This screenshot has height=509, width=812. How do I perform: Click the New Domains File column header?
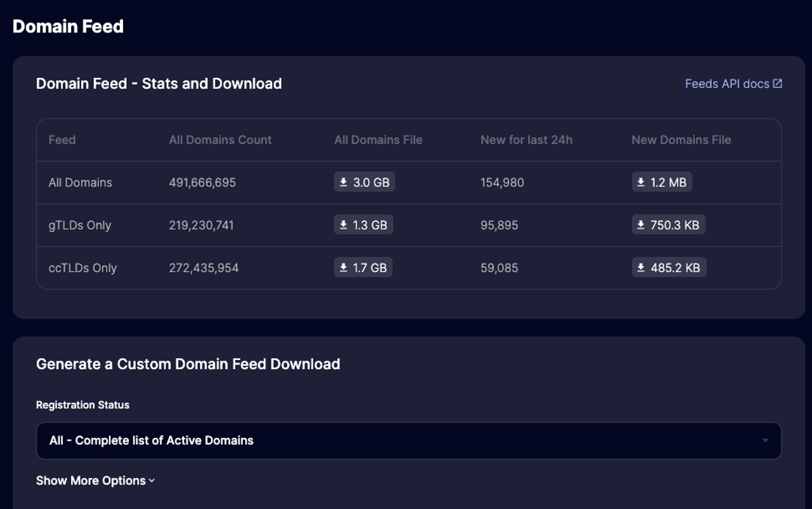pos(681,140)
